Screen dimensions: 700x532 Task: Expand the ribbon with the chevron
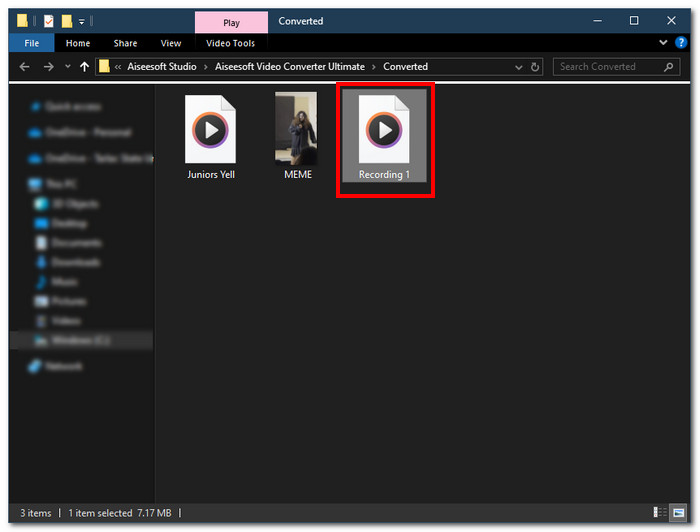point(663,42)
